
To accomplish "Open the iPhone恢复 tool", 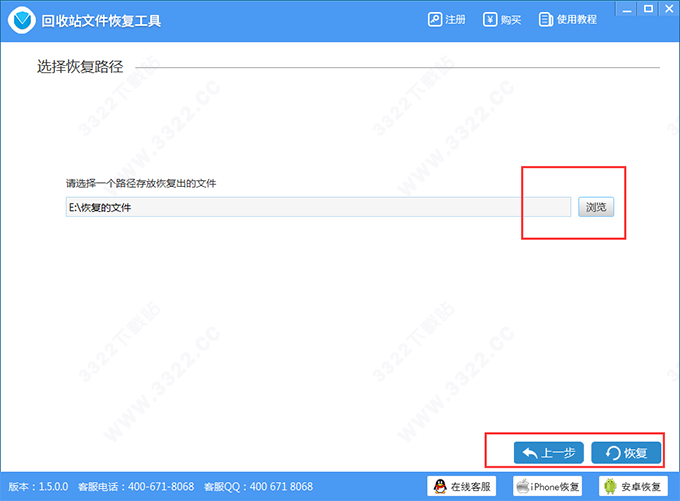I will coord(547,486).
